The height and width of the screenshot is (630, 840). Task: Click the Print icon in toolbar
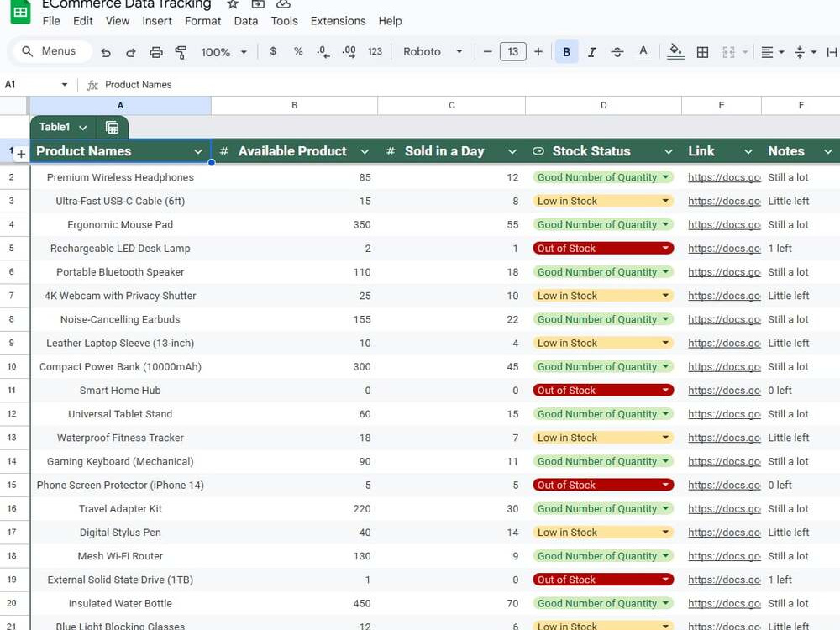[156, 52]
